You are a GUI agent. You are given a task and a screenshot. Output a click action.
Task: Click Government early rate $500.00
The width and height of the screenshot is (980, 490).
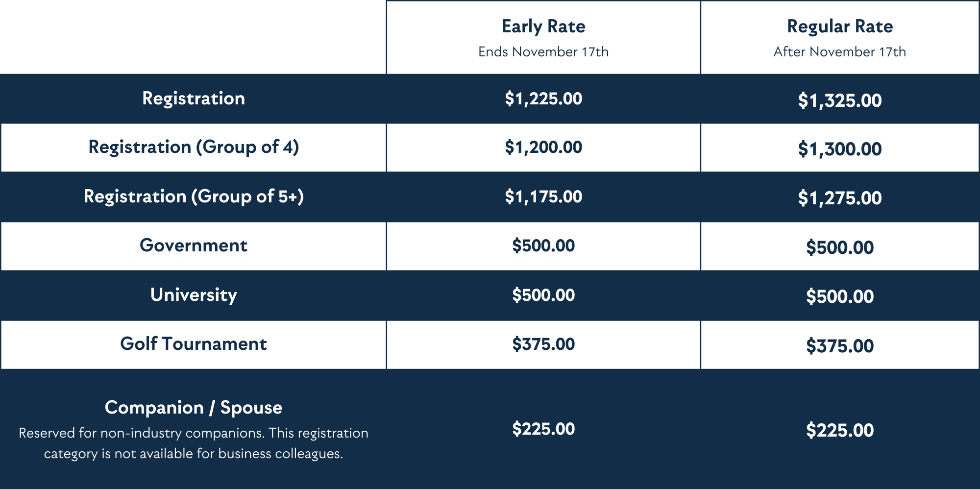[543, 245]
